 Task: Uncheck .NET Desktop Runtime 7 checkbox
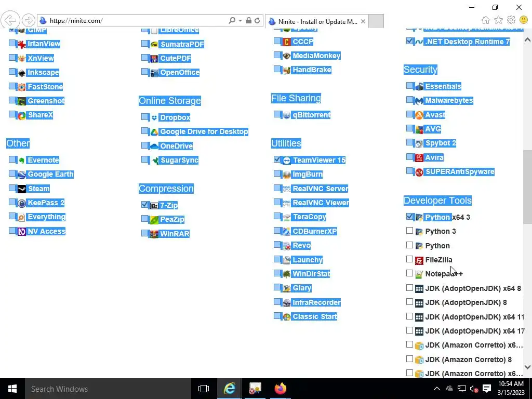[409, 41]
